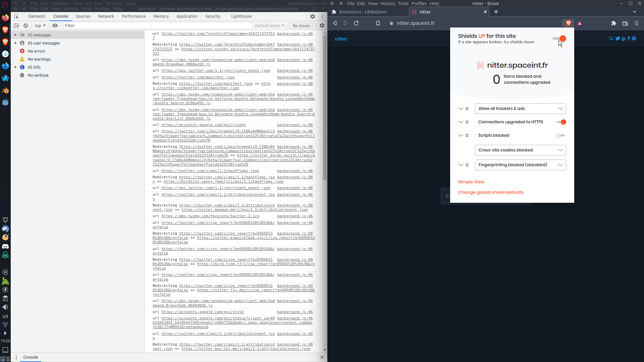Image resolution: width=644 pixels, height=362 pixels.
Task: Click the Simple View link in Shields panel
Action: (471, 182)
